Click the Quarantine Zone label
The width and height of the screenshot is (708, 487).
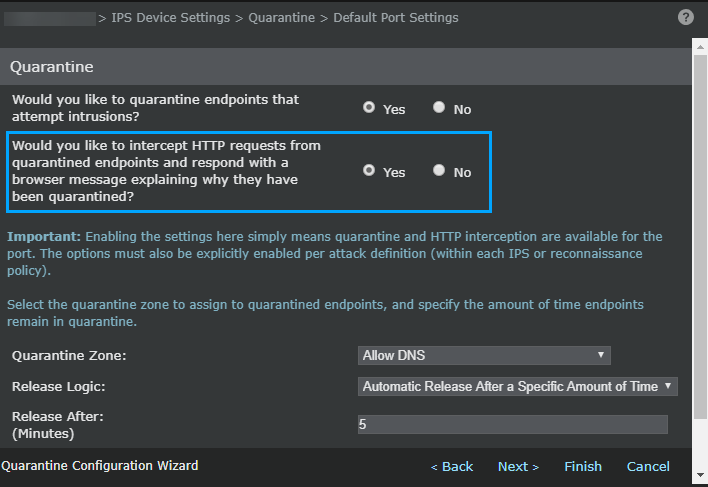[69, 356]
